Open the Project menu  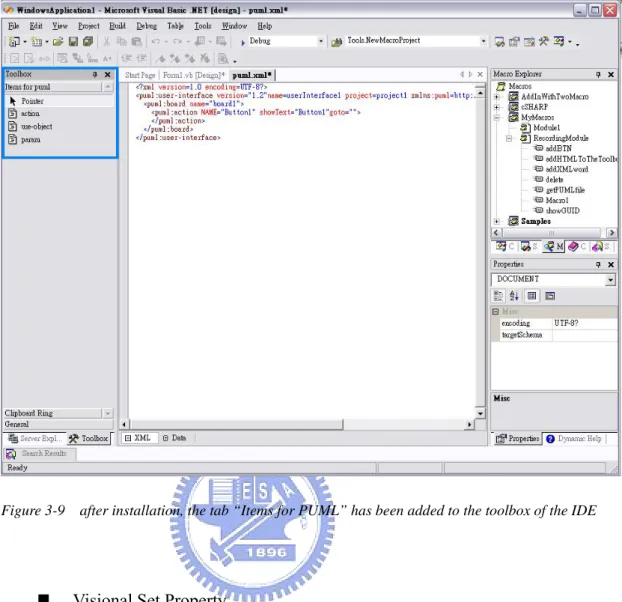coord(89,26)
